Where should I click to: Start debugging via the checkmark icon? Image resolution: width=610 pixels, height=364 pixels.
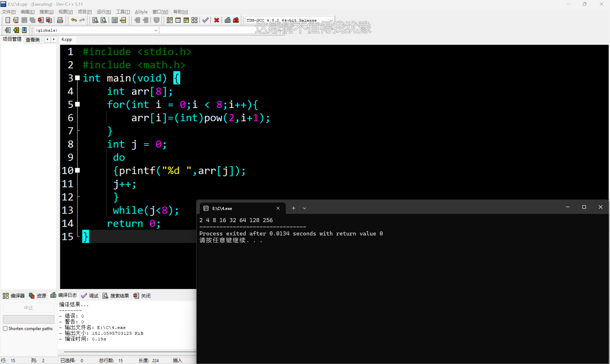tap(205, 20)
